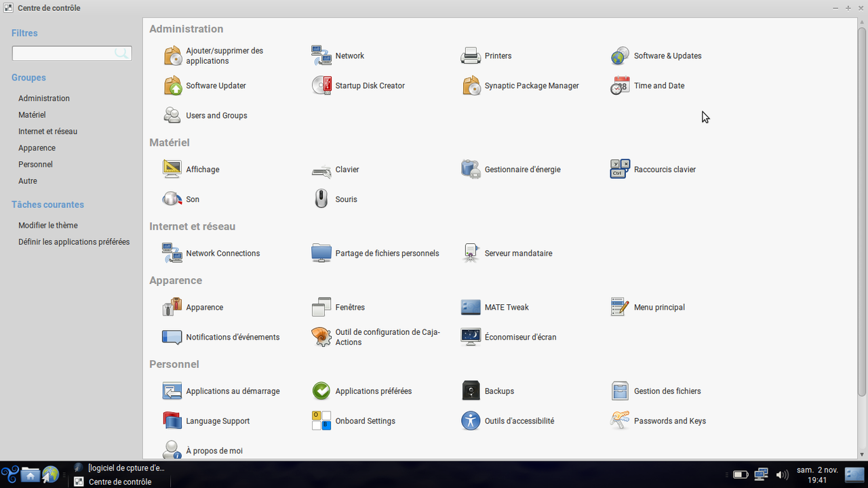The width and height of the screenshot is (868, 488).
Task: Open the Apparence item with the wardrobe icon
Action: pos(193,308)
